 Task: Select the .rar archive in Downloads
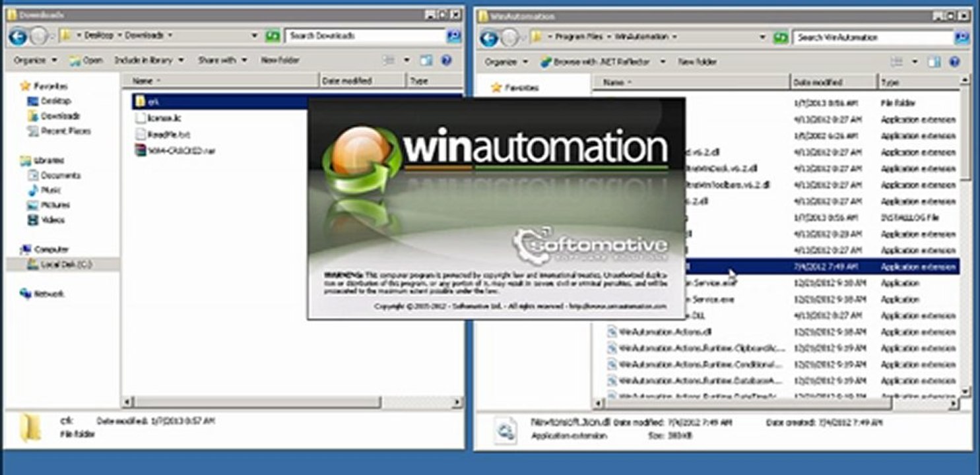pyautogui.click(x=175, y=150)
